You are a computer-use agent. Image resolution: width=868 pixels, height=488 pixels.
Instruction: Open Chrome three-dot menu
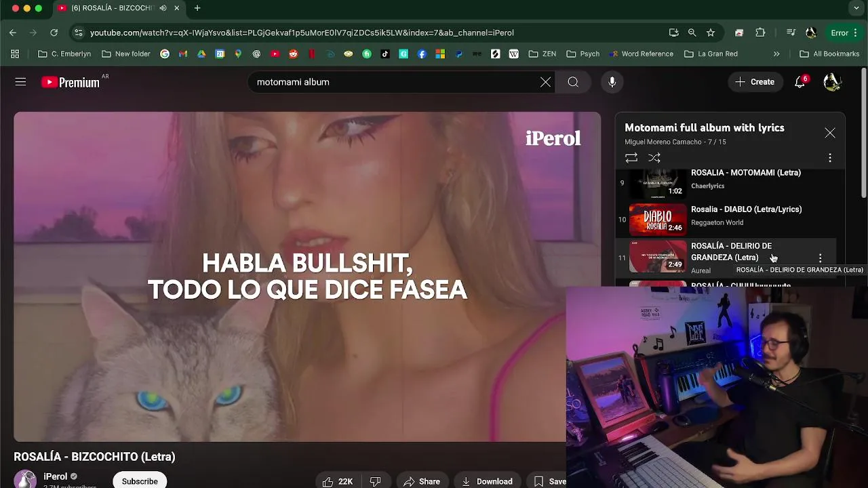coord(857,33)
